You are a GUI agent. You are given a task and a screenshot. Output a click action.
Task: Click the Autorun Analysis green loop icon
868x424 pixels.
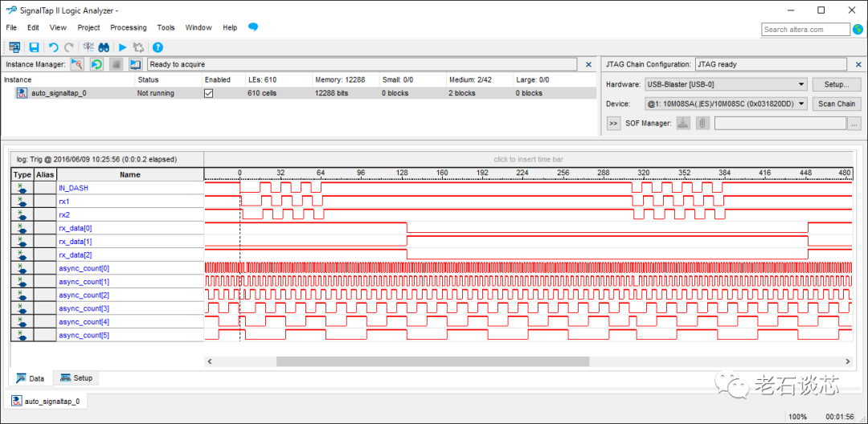tap(96, 65)
